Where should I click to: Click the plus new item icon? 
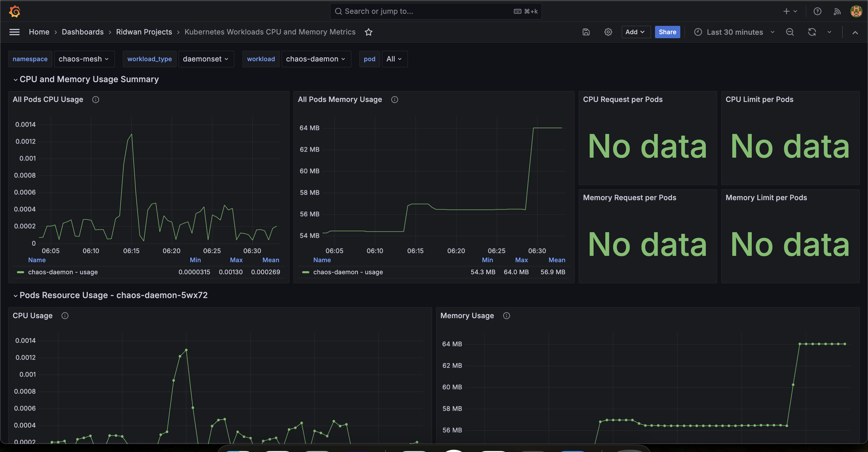point(786,11)
